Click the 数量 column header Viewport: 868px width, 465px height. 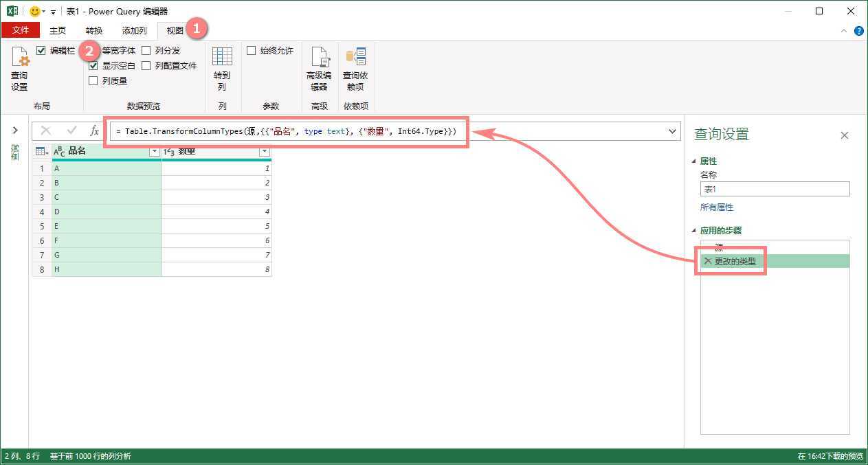pyautogui.click(x=216, y=152)
